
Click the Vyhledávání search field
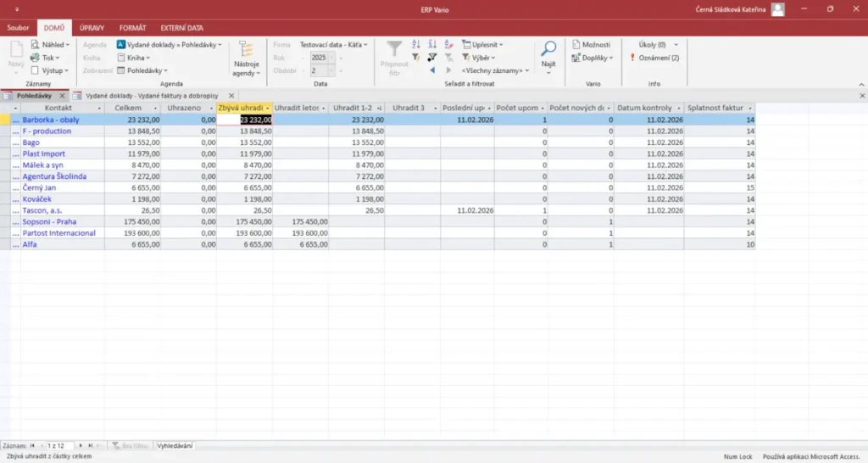(175, 445)
